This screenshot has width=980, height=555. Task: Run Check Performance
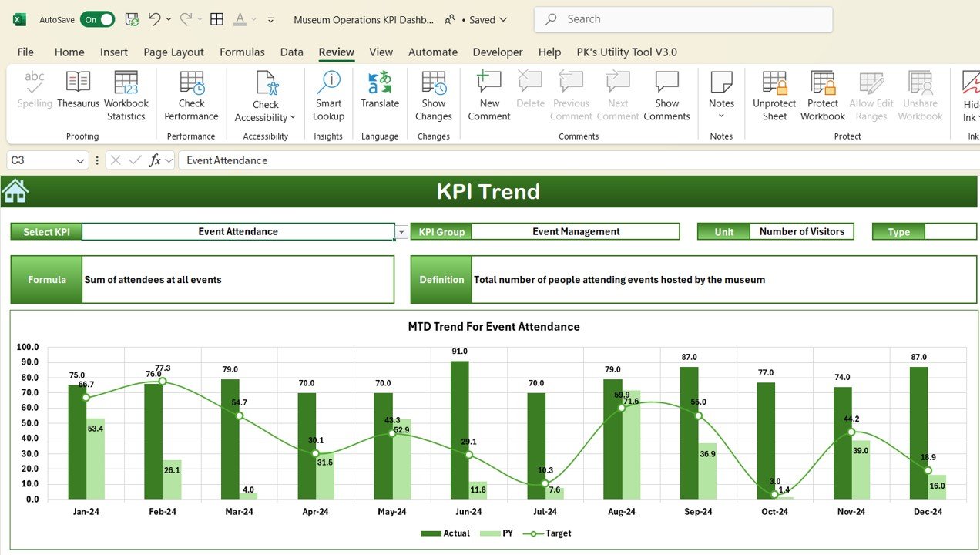[191, 96]
